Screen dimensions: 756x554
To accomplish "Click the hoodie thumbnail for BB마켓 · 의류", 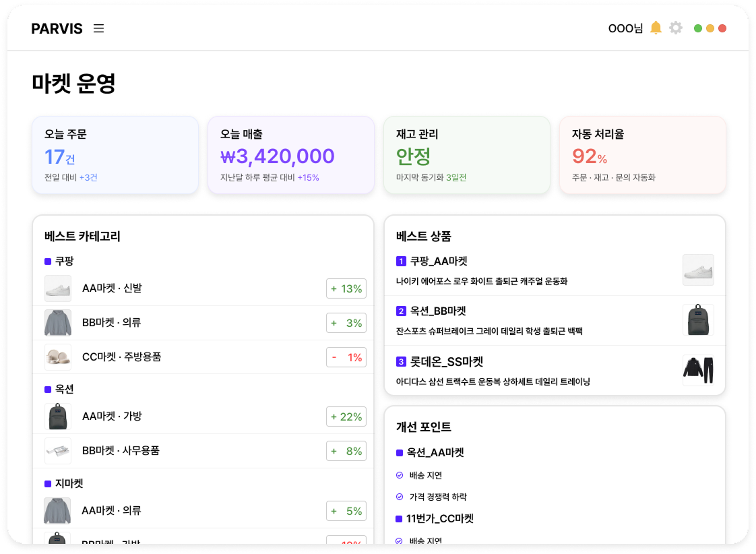I will 58,323.
